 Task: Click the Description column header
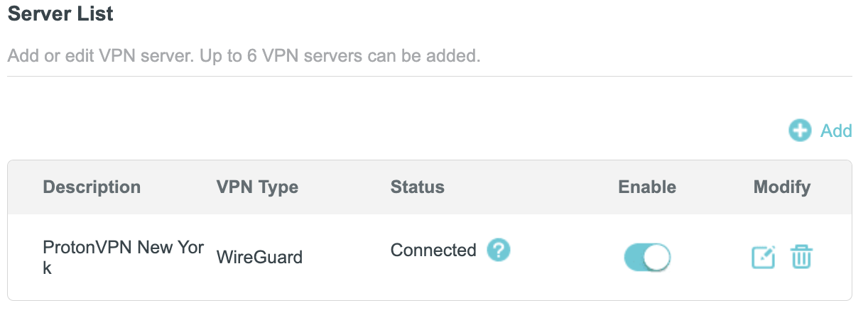(92, 187)
